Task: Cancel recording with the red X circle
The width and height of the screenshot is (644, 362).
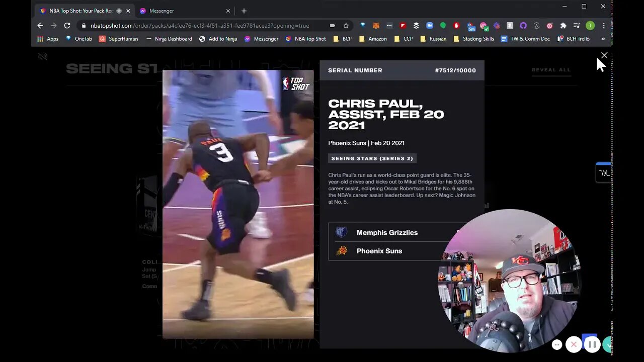Action: click(574, 344)
